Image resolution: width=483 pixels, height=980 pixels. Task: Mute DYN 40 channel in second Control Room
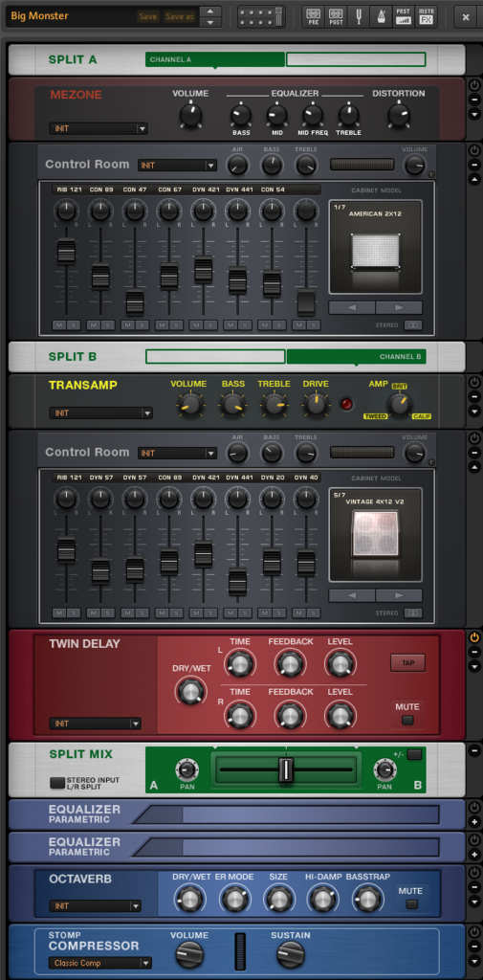(x=298, y=613)
